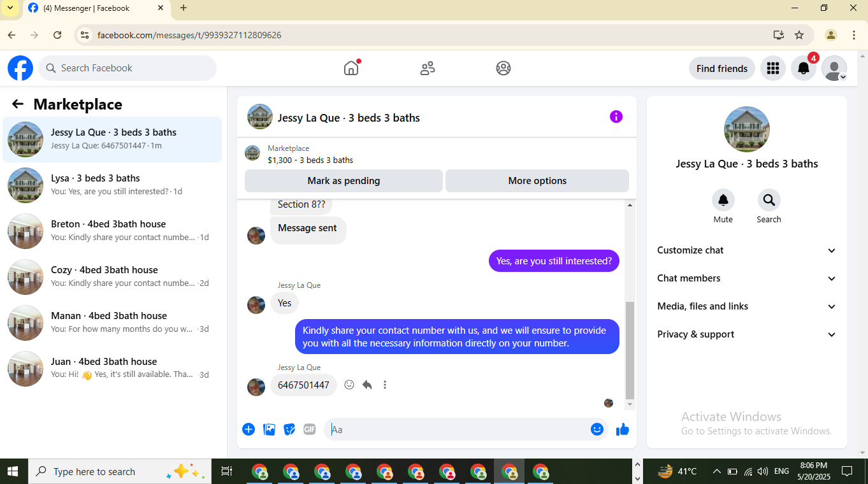868x484 pixels.
Task: Open a new browser tab
Action: 184,8
